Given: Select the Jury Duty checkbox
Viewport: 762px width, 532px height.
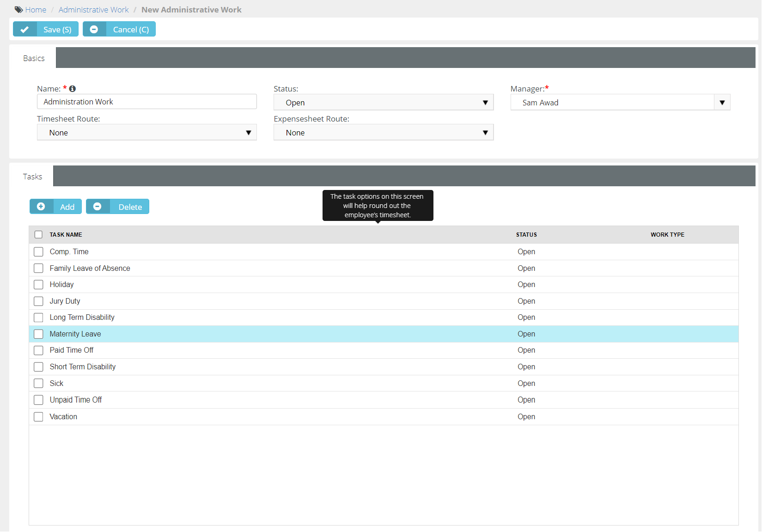Looking at the screenshot, I should (x=38, y=301).
